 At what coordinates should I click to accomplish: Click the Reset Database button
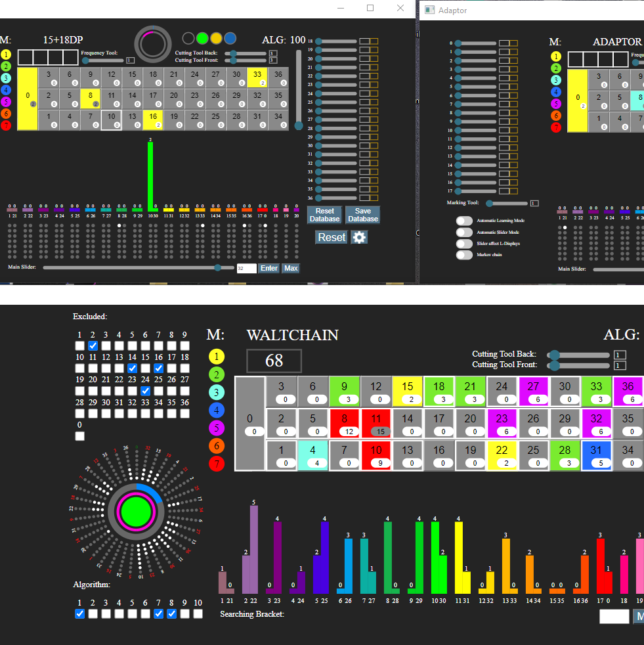point(324,215)
